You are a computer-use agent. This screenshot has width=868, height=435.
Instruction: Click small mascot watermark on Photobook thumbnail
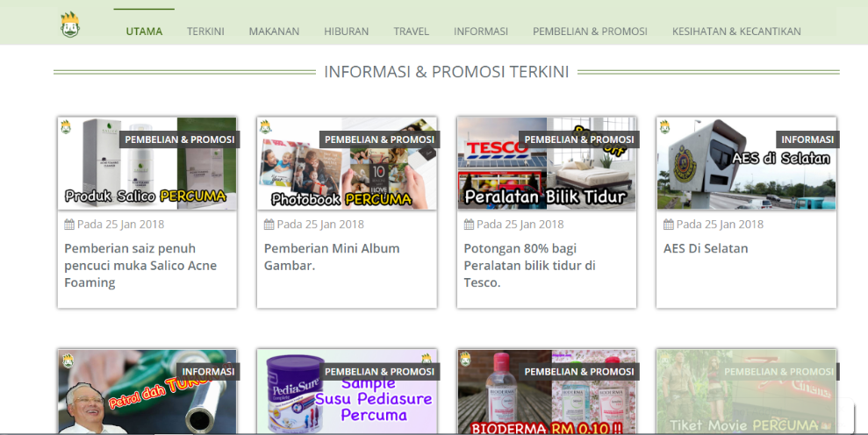pyautogui.click(x=266, y=127)
